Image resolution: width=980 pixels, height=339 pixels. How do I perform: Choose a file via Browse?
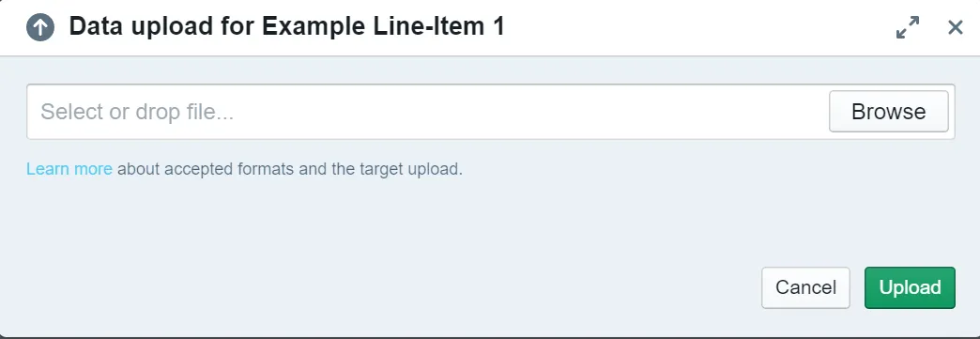[888, 112]
